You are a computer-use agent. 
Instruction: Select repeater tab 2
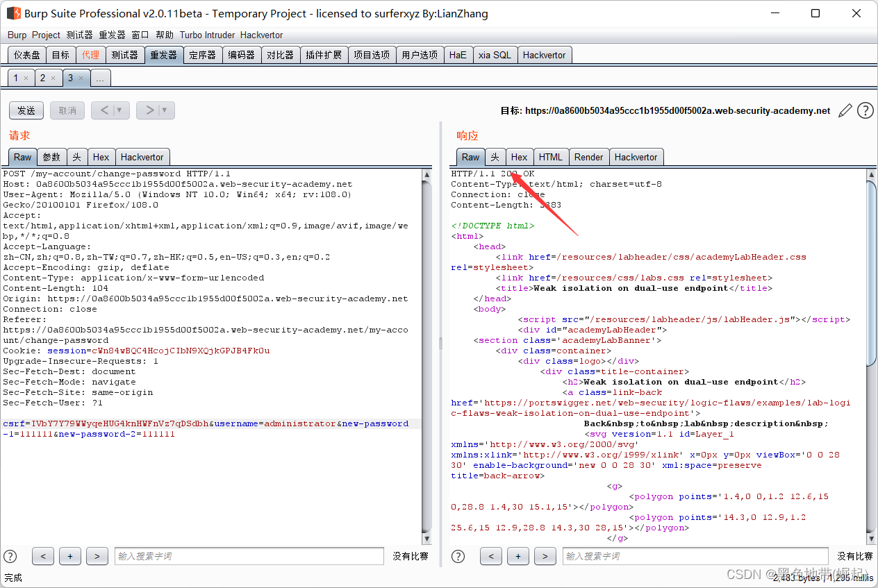(42, 78)
